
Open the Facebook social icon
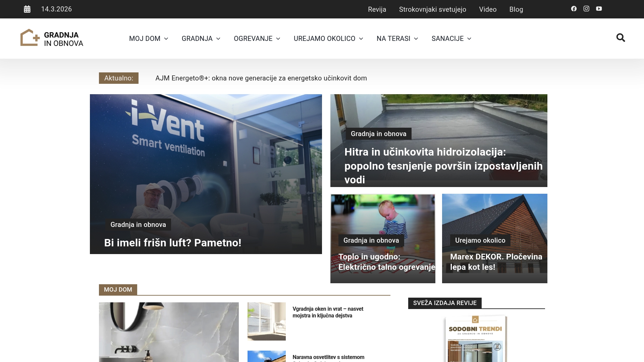pos(574,9)
